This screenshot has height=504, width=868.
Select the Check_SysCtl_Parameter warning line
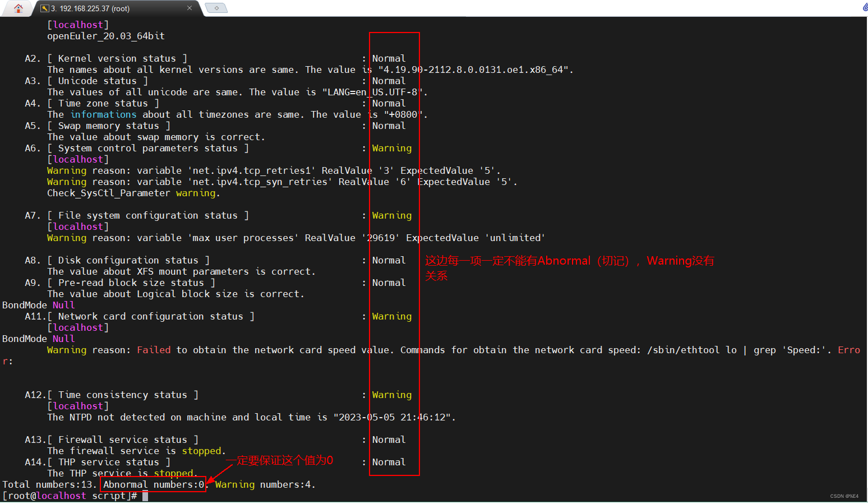133,192
